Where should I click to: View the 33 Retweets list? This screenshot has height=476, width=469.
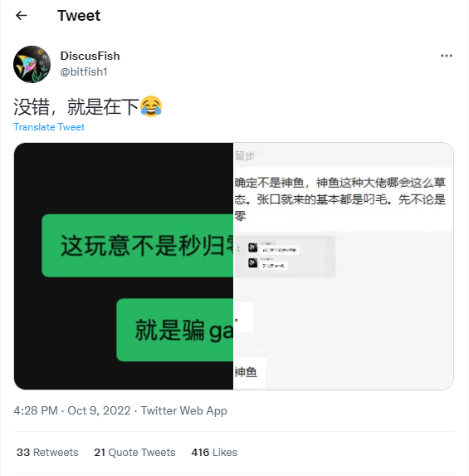tap(47, 452)
